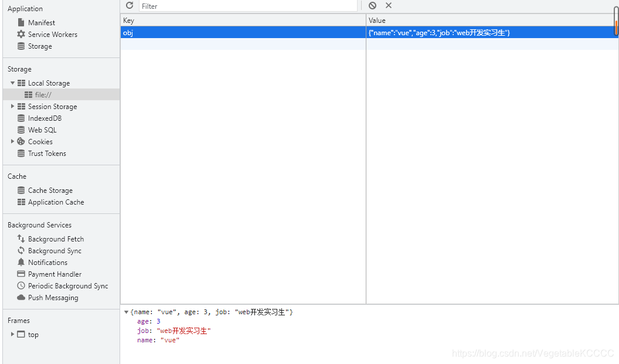The width and height of the screenshot is (619, 364).
Task: Expand the Session Storage tree node
Action: pyautogui.click(x=12, y=106)
